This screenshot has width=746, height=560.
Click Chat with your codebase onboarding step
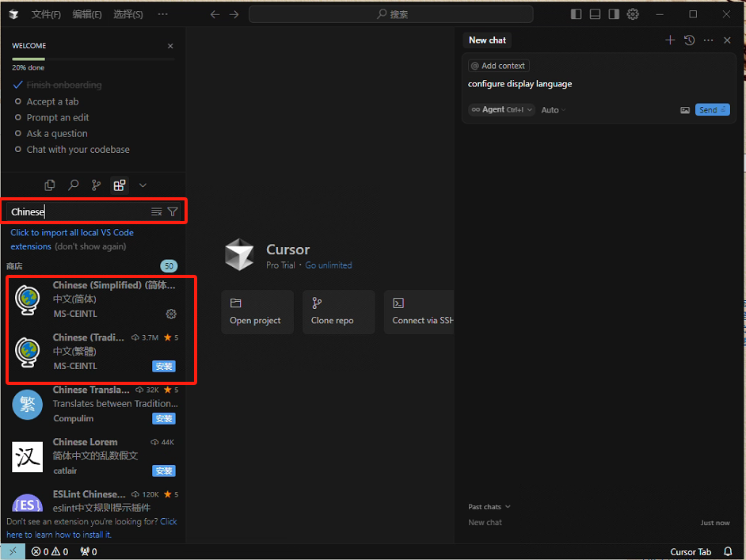pos(78,150)
